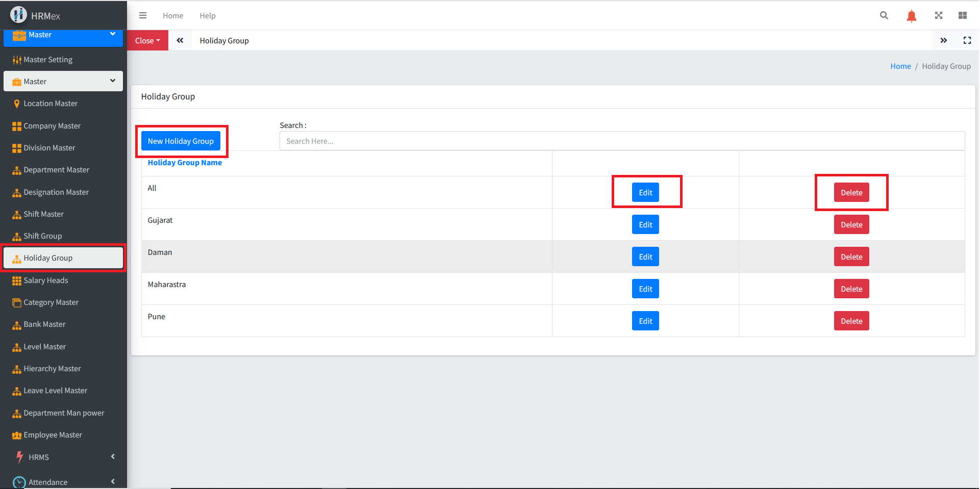Open the grid apps icon
The height and width of the screenshot is (489, 980).
point(963,15)
